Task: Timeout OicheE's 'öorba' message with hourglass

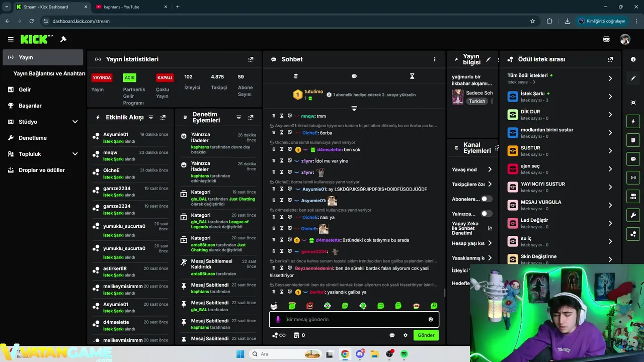Action: [x=282, y=133]
